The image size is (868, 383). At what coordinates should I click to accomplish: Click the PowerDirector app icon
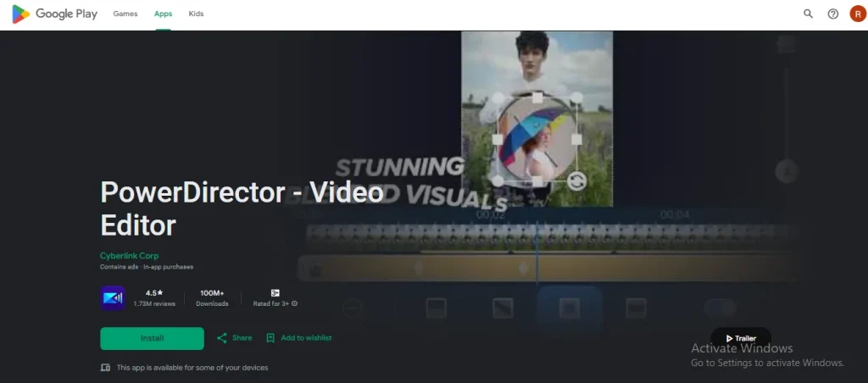tap(113, 297)
